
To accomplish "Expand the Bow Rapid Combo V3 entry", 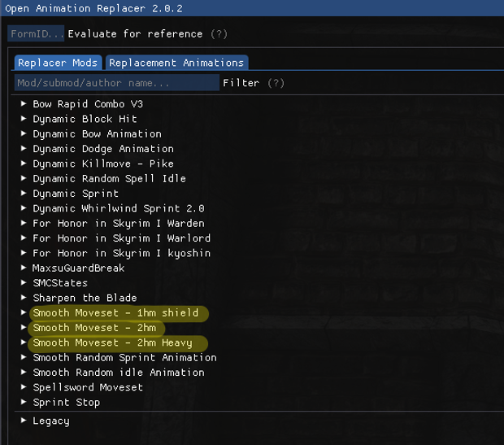I will point(24,104).
